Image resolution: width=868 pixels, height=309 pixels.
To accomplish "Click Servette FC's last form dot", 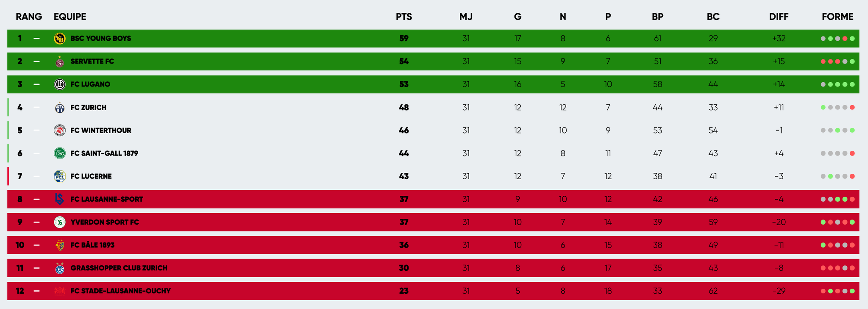I will click(852, 61).
